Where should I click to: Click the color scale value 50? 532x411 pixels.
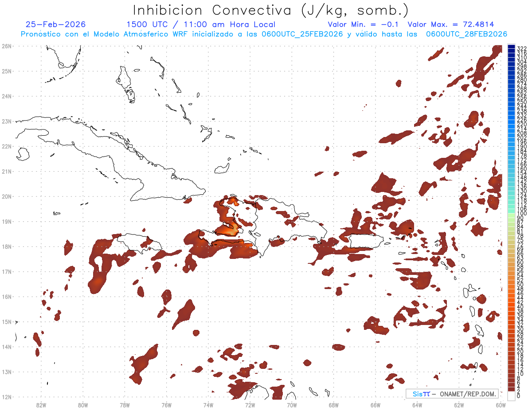point(520,284)
